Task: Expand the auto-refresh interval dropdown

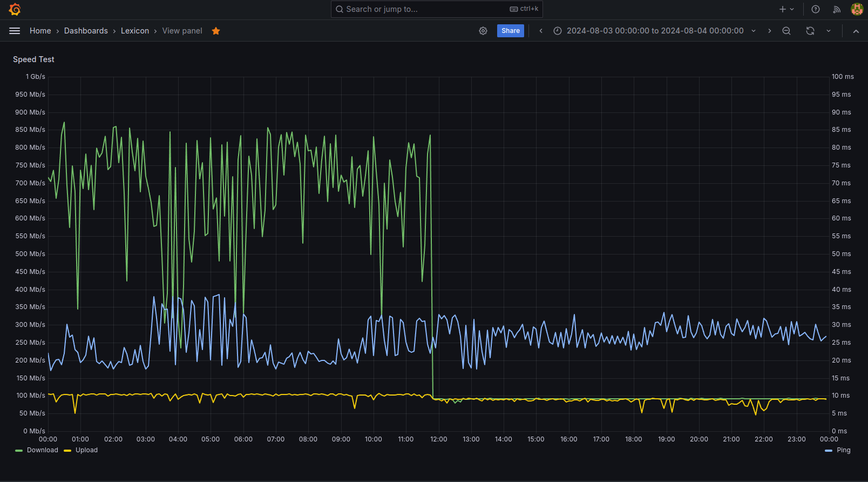Action: [x=829, y=31]
